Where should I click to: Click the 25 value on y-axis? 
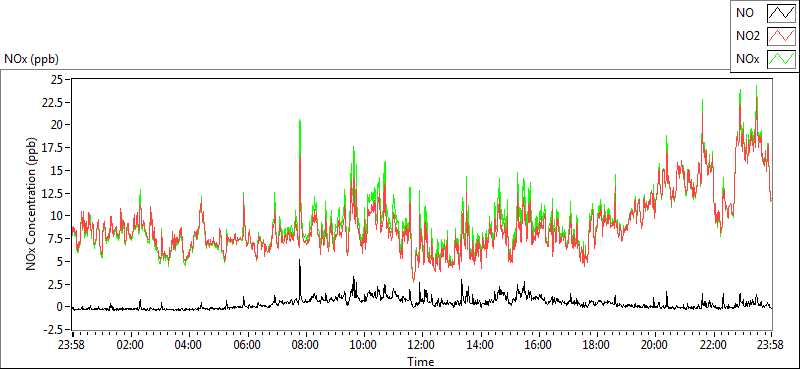point(57,79)
